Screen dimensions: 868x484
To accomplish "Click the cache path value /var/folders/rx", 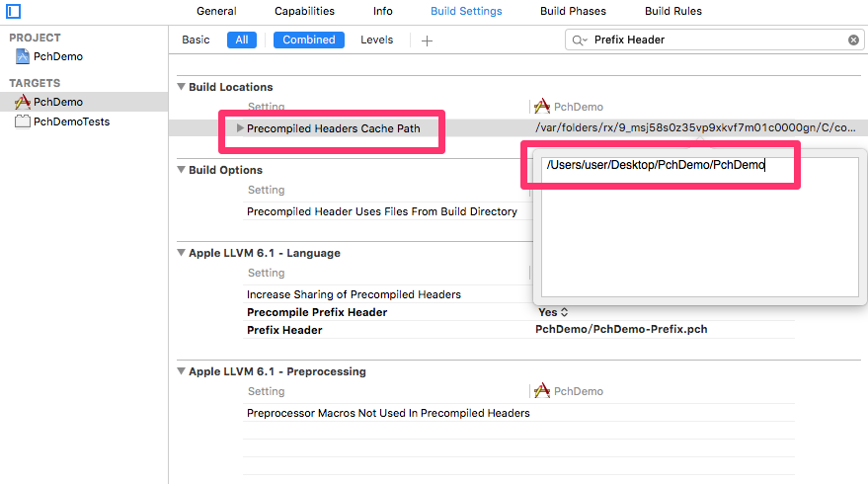I will 695,128.
